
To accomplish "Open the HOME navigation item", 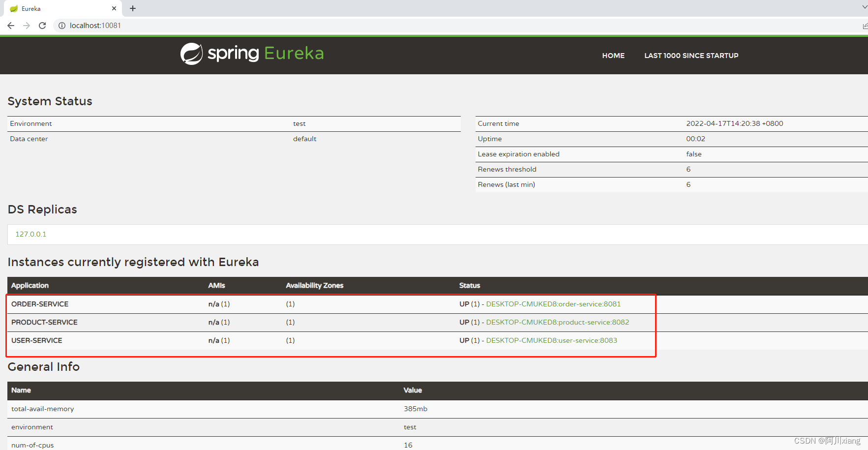I will pos(613,56).
